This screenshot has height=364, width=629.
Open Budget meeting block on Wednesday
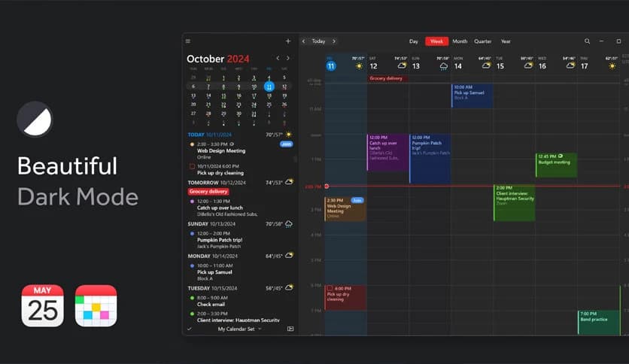click(557, 165)
